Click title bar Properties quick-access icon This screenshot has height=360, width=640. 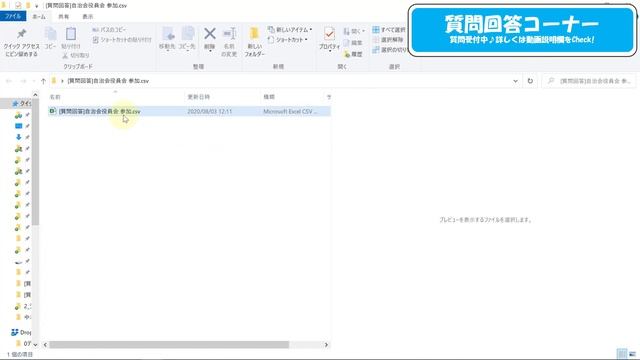pos(18,5)
